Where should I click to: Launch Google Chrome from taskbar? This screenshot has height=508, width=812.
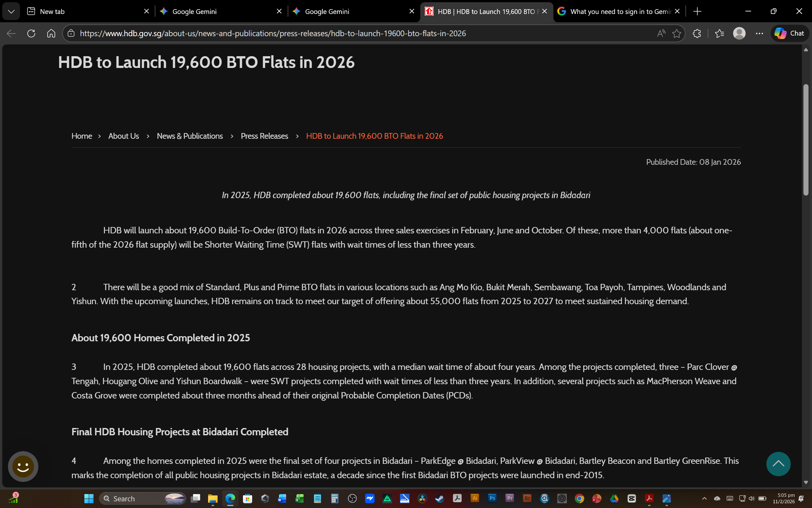point(580,498)
